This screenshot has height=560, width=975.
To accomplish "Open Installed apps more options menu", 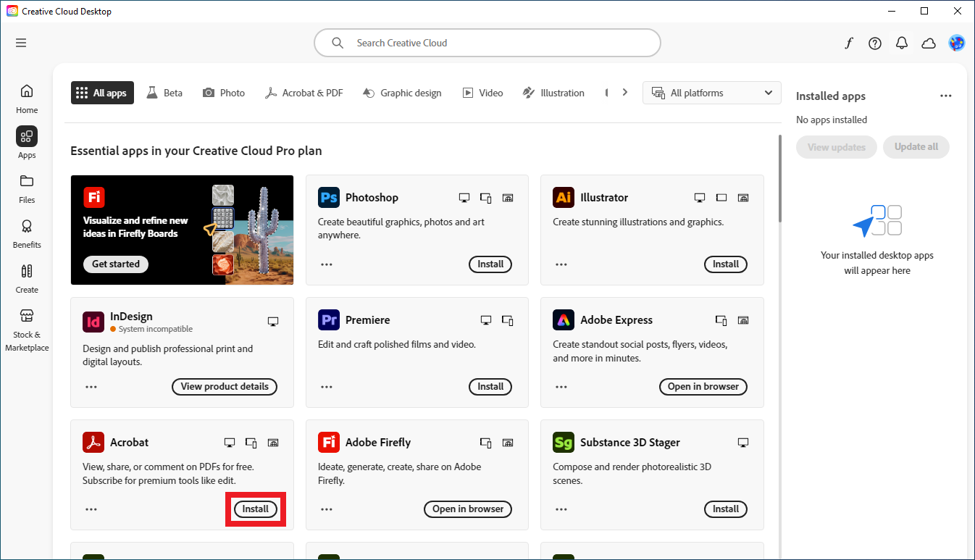I will [x=945, y=96].
